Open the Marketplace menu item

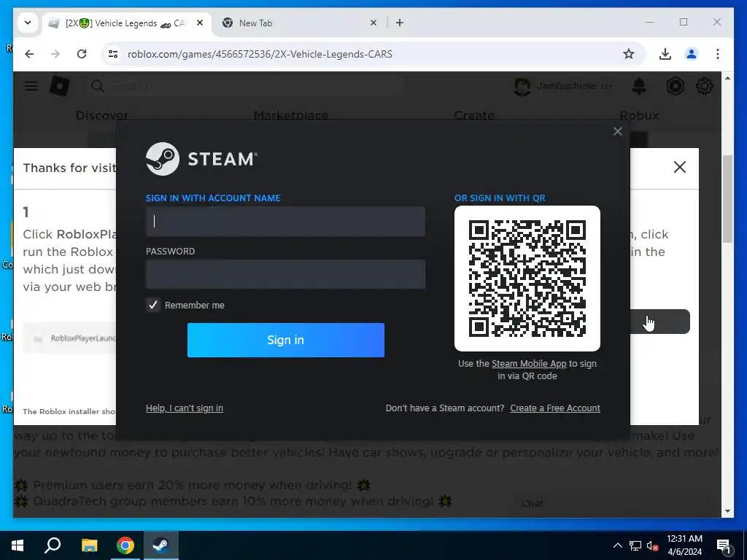(291, 116)
